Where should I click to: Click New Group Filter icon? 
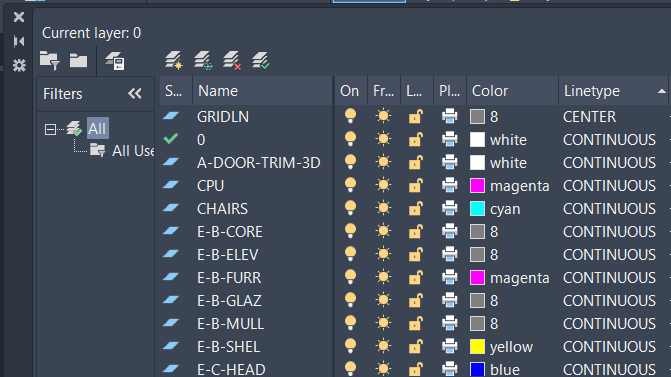click(78, 60)
